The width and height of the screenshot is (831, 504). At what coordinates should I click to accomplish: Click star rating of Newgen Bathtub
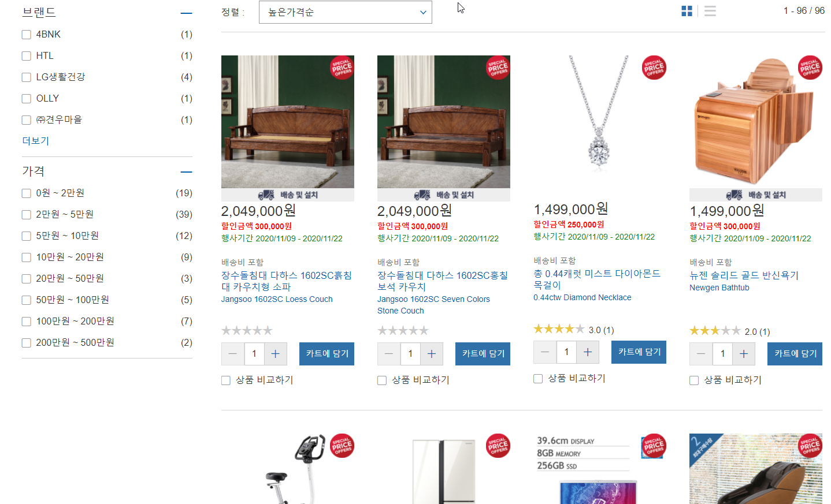click(715, 331)
